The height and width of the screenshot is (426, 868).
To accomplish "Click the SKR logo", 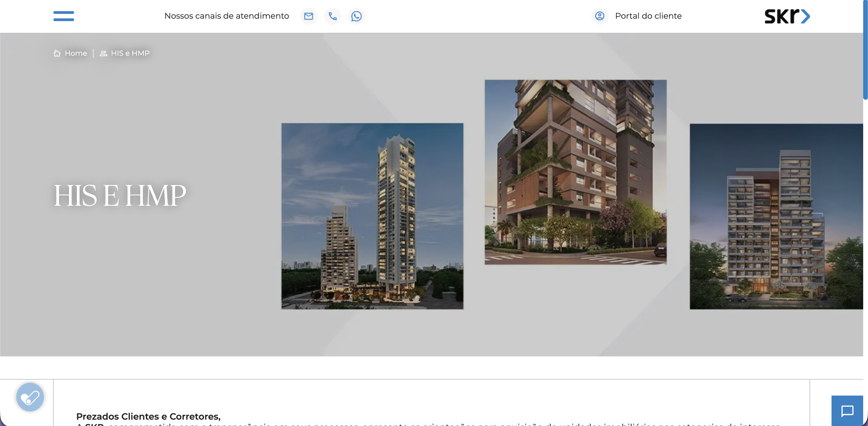I will point(787,16).
